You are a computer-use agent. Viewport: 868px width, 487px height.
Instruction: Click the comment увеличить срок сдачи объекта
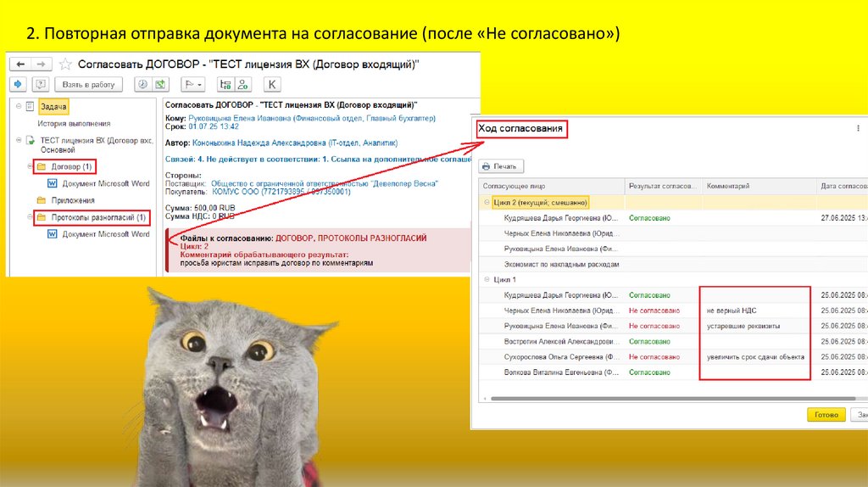pyautogui.click(x=755, y=357)
